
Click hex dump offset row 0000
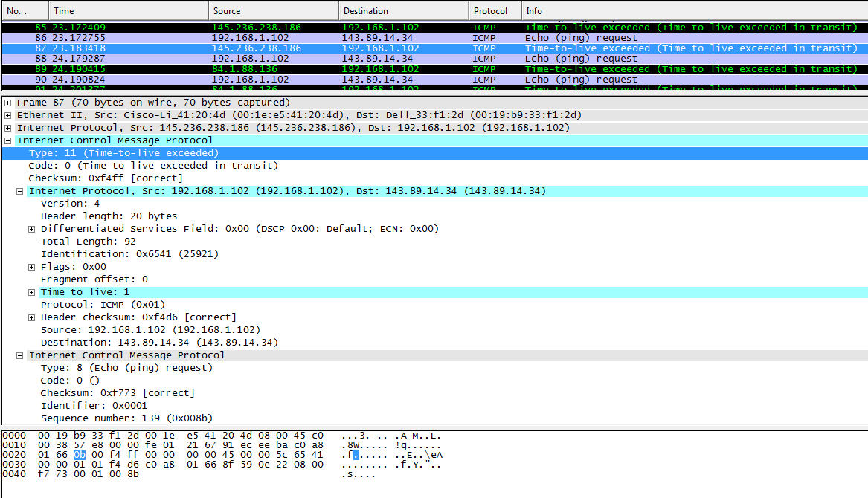pos(14,436)
